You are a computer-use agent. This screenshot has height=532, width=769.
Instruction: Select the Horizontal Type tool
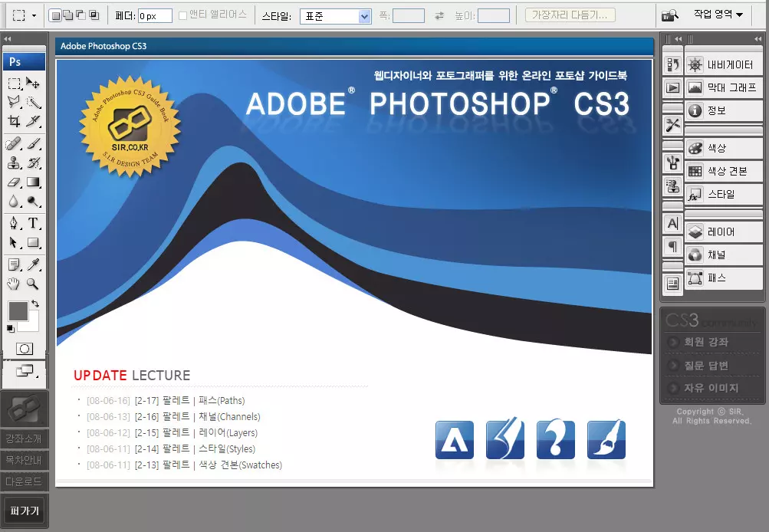(33, 223)
